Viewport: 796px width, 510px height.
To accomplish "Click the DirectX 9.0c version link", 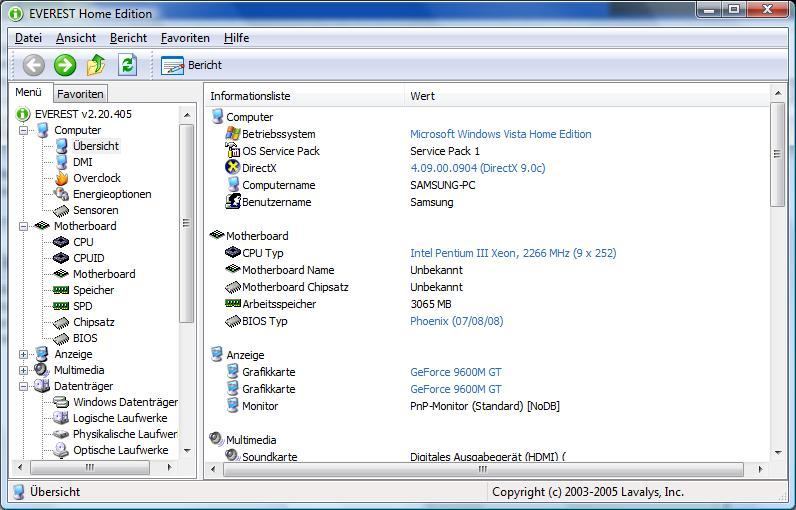I will tap(478, 168).
